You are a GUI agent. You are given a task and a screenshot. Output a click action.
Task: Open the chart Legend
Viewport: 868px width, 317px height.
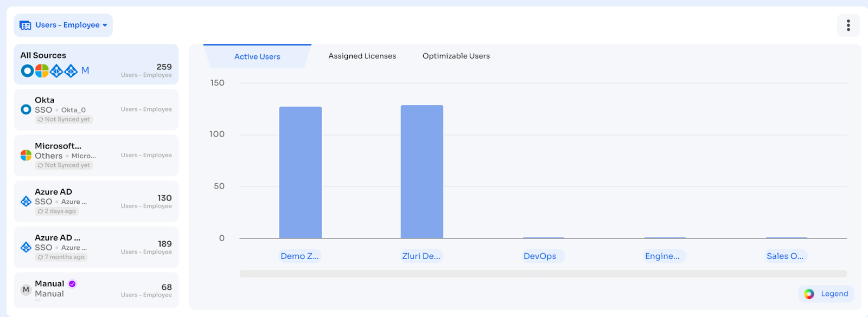pos(826,294)
